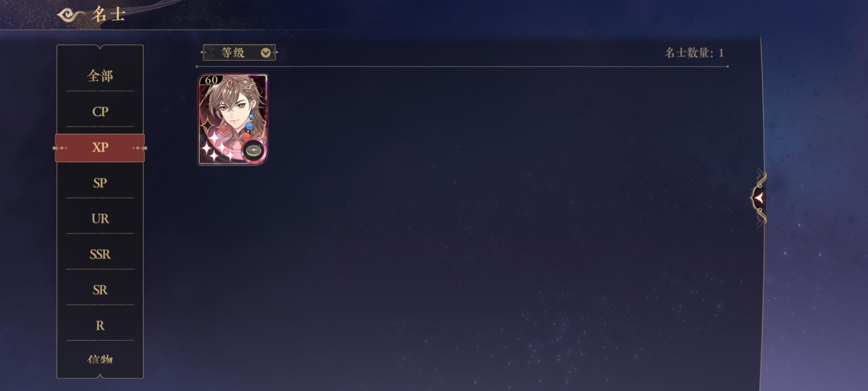The image size is (868, 391).
Task: Open the 等级 sort dropdown
Action: pos(239,53)
